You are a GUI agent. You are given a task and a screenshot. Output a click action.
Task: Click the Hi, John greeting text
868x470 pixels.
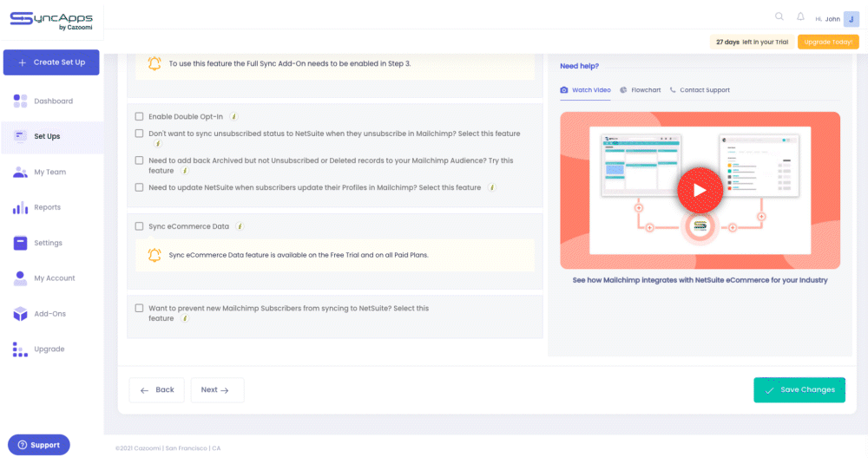tap(827, 19)
